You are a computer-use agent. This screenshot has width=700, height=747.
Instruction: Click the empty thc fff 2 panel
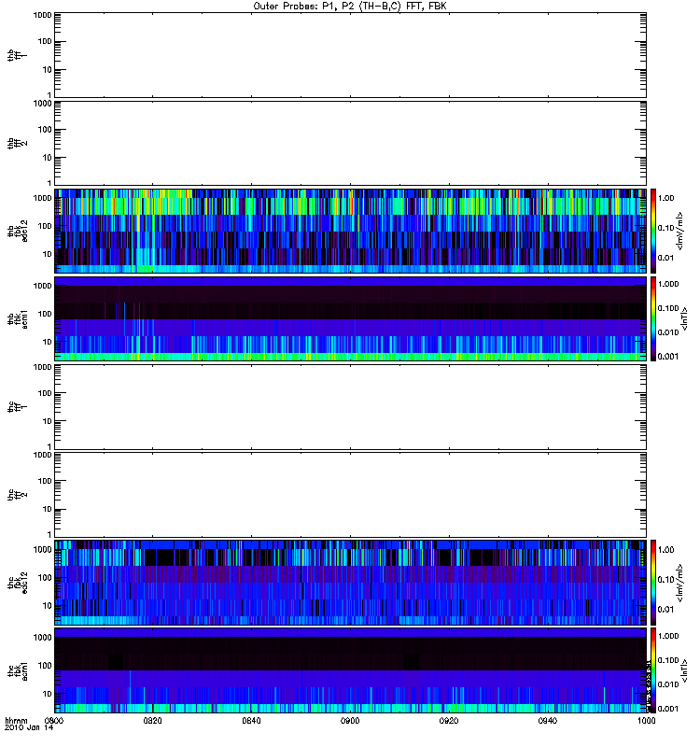(351, 495)
